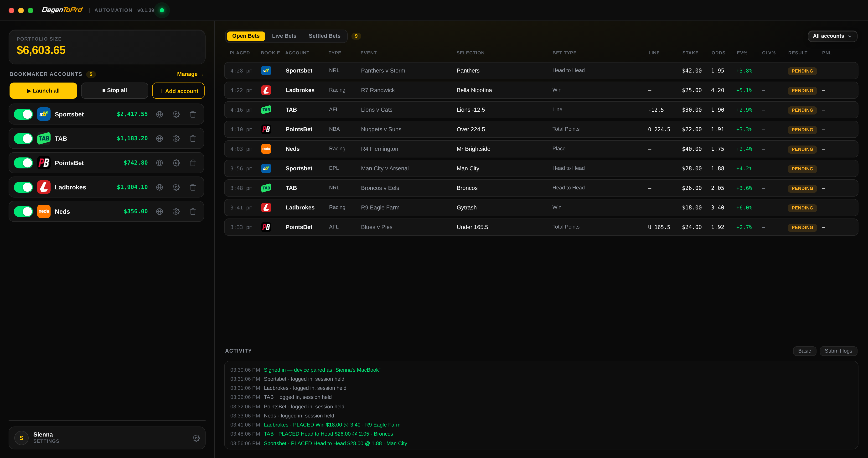The image size is (868, 458).
Task: Click Launch all button
Action: [x=43, y=91]
